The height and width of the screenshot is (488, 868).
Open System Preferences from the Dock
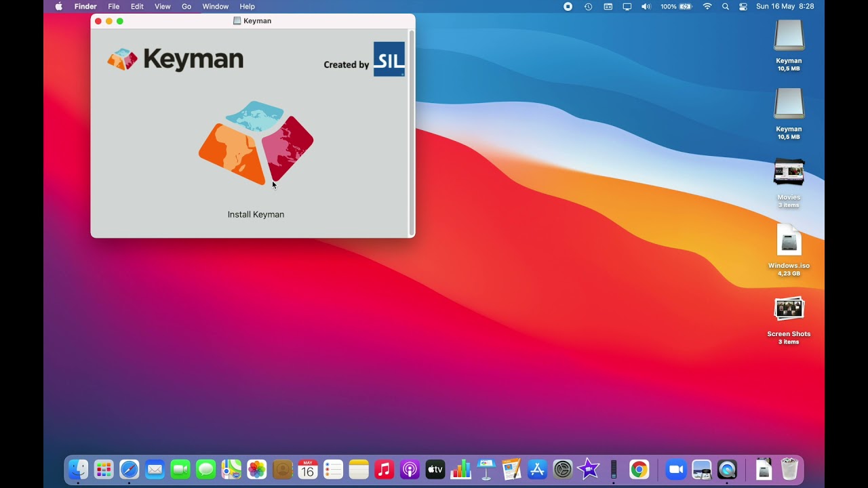pyautogui.click(x=563, y=469)
